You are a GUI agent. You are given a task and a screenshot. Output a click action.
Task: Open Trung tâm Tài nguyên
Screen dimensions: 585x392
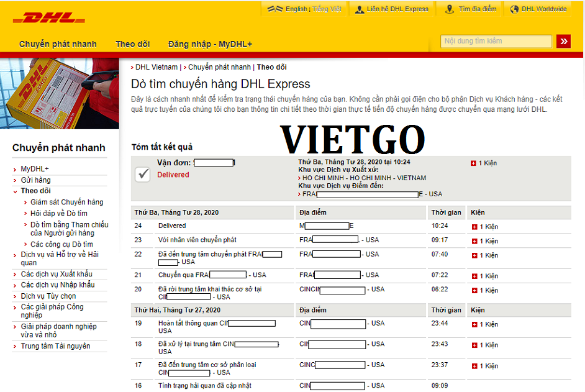tap(56, 346)
